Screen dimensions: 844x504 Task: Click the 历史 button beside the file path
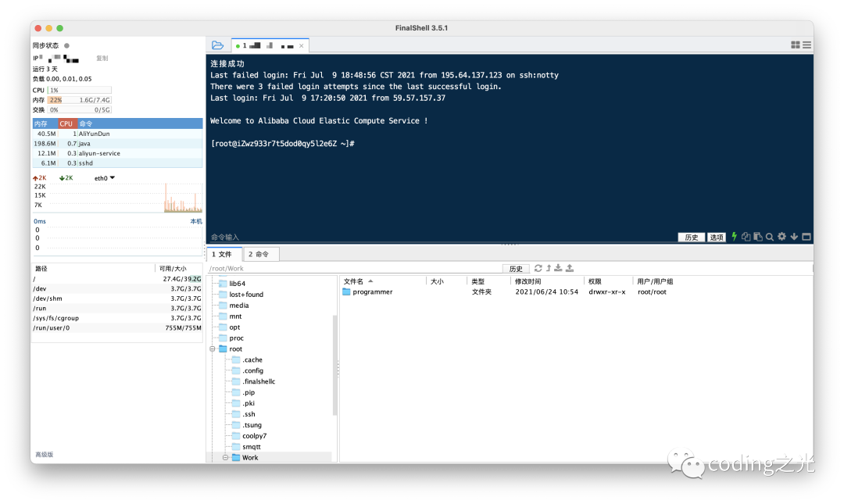516,269
